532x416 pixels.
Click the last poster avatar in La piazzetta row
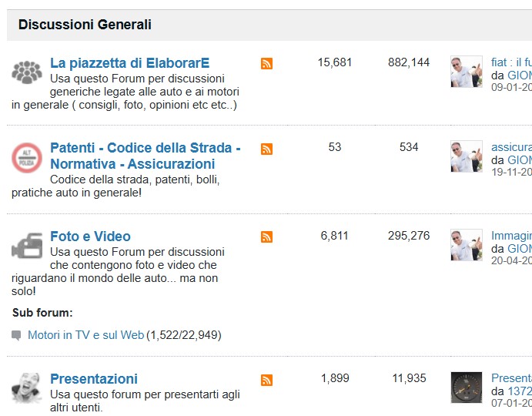click(x=467, y=72)
